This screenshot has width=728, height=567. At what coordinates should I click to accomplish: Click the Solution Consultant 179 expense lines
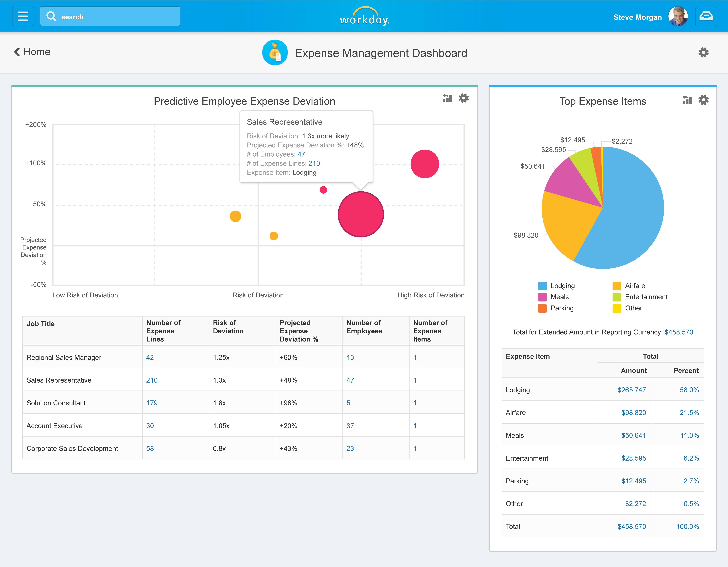click(152, 403)
